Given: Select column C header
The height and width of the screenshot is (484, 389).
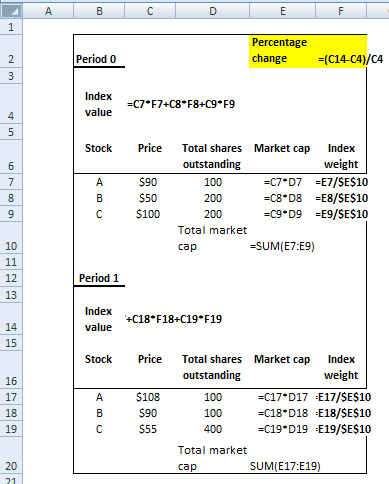Looking at the screenshot, I should [x=150, y=11].
